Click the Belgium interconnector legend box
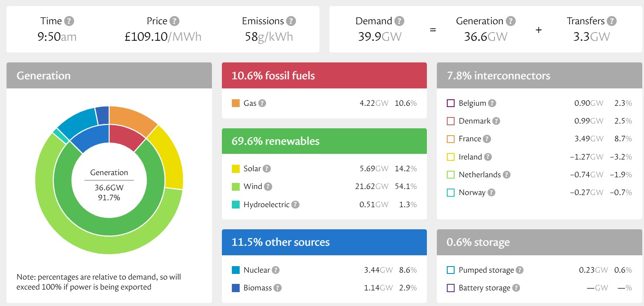 [x=450, y=103]
